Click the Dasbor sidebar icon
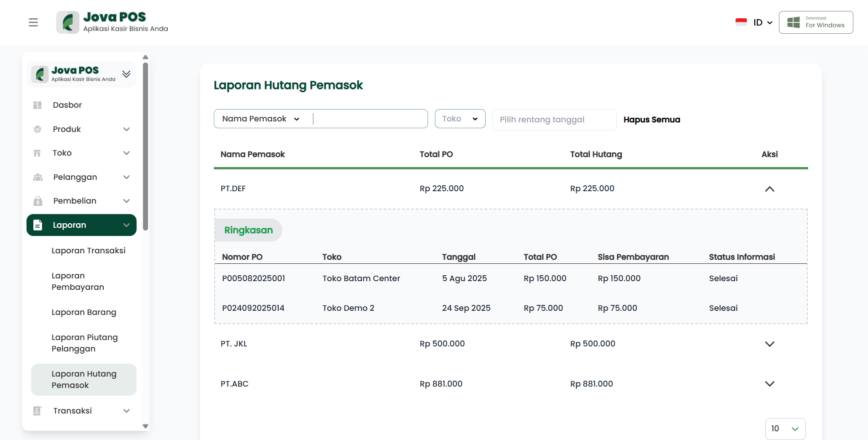868x440 pixels. (37, 105)
